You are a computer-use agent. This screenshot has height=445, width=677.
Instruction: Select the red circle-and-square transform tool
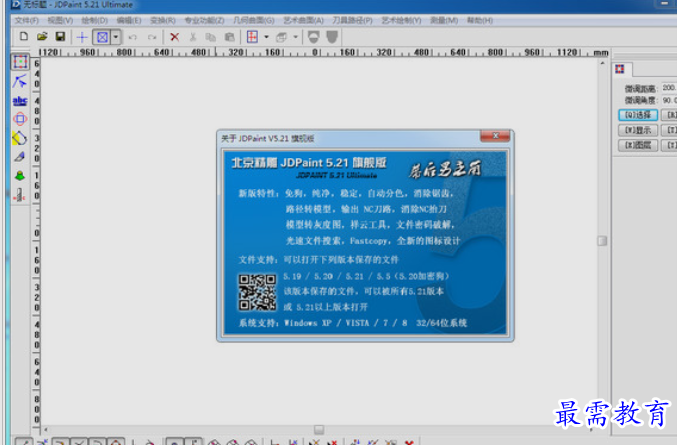tap(20, 119)
